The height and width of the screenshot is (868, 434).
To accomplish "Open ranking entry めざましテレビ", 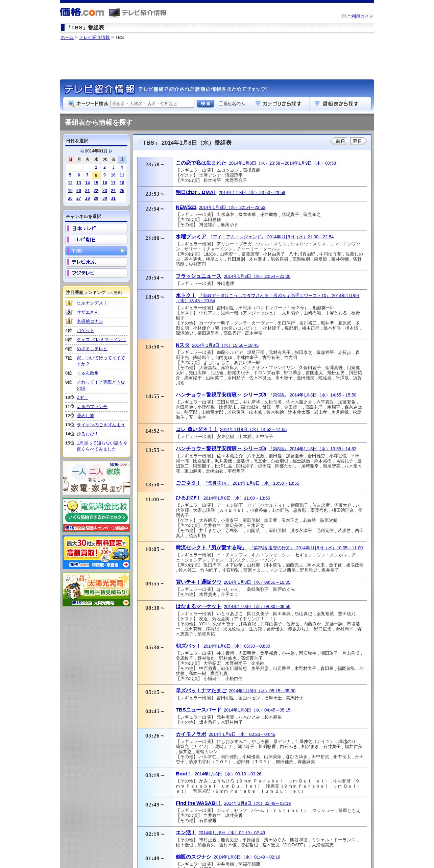I will 92,349.
